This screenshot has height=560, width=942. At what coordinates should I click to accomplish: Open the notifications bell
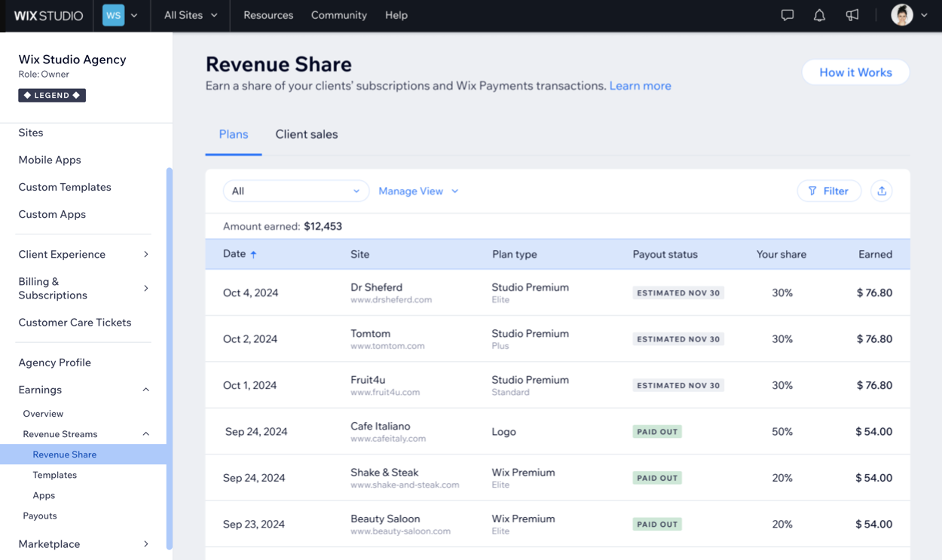pyautogui.click(x=819, y=15)
